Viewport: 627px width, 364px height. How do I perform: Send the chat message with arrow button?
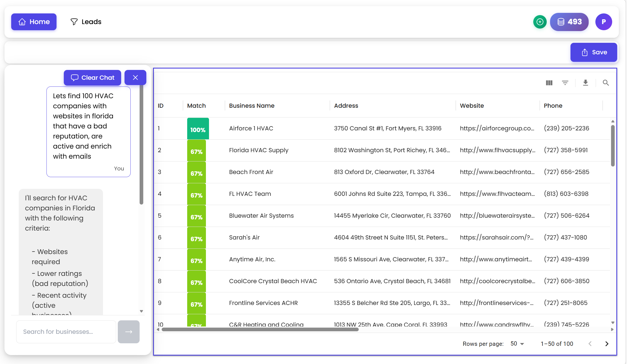[128, 332]
